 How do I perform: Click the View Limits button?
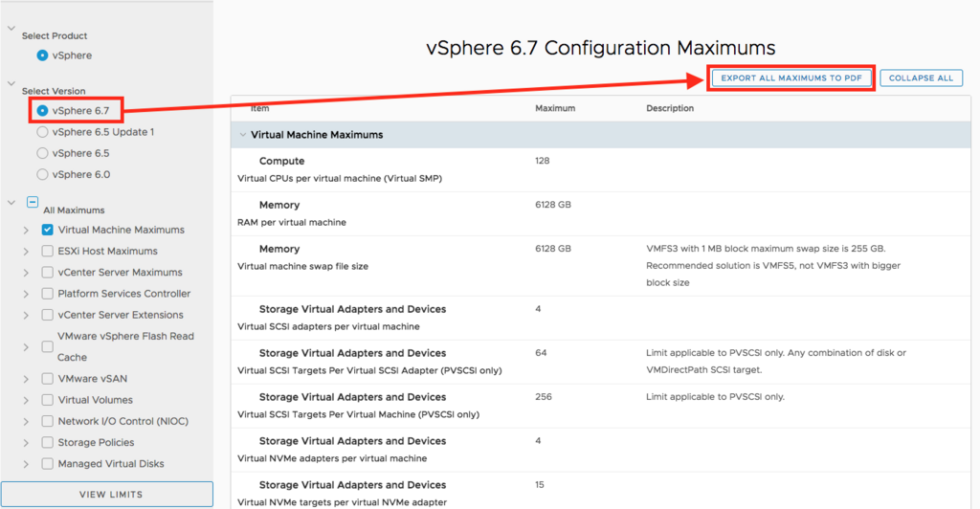107,494
